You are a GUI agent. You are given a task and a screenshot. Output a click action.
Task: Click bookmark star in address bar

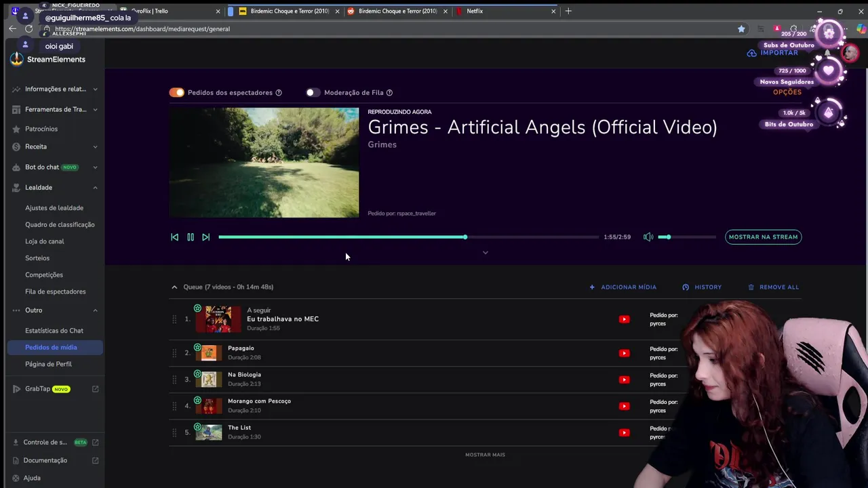pos(741,28)
